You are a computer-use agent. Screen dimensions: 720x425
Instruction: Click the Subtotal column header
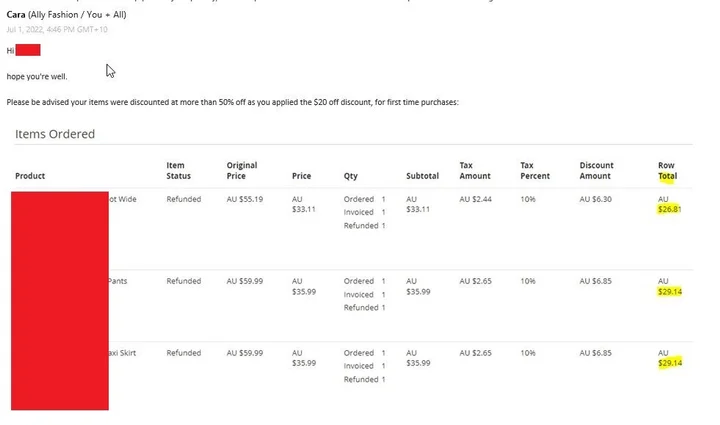coord(422,176)
